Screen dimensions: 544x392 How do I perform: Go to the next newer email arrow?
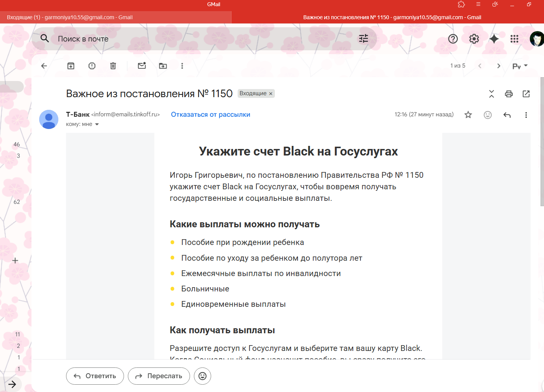480,66
